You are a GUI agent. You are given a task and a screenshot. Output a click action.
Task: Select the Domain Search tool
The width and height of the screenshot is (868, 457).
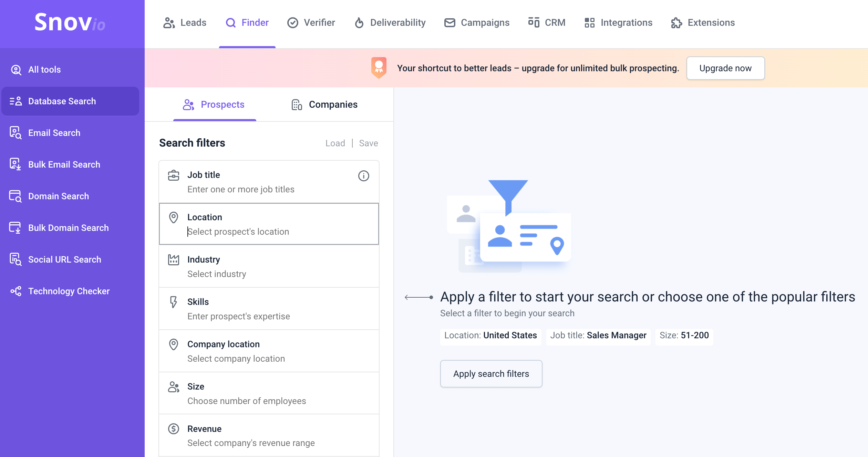(x=59, y=196)
